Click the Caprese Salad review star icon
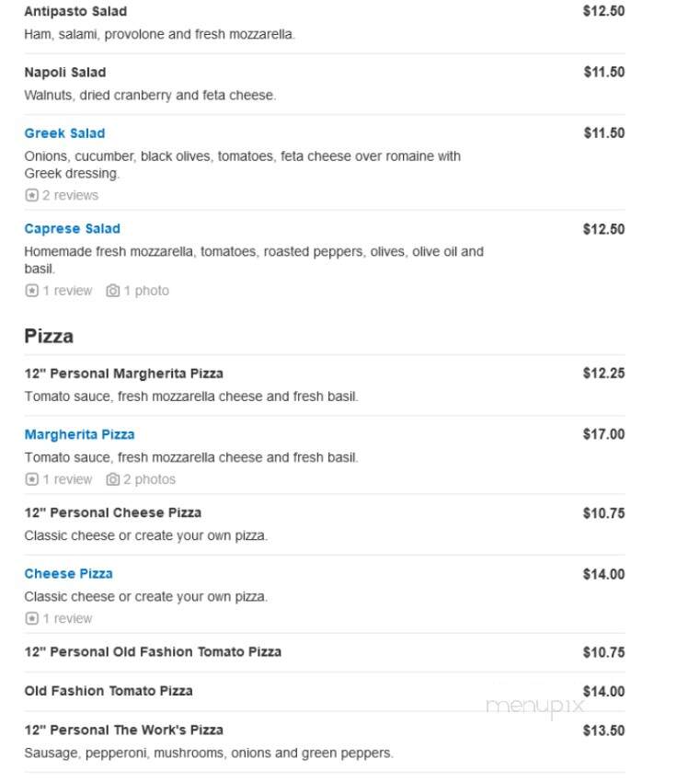 tap(31, 290)
